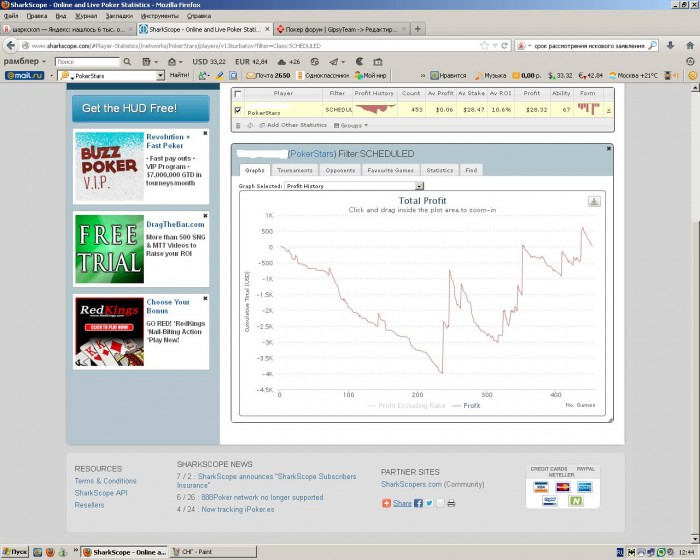Click the refresh icon beside the trash icon
700x560 pixels.
pyautogui.click(x=250, y=125)
